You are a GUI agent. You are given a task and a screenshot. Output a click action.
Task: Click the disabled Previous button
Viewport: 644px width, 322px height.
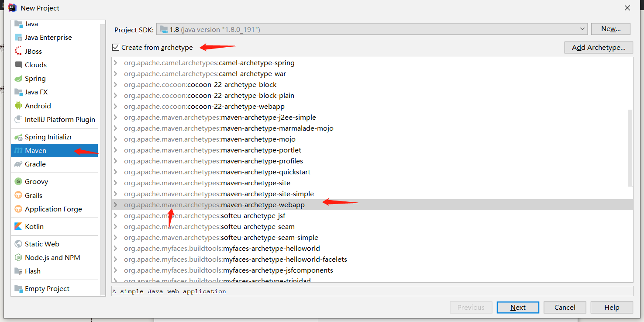471,308
